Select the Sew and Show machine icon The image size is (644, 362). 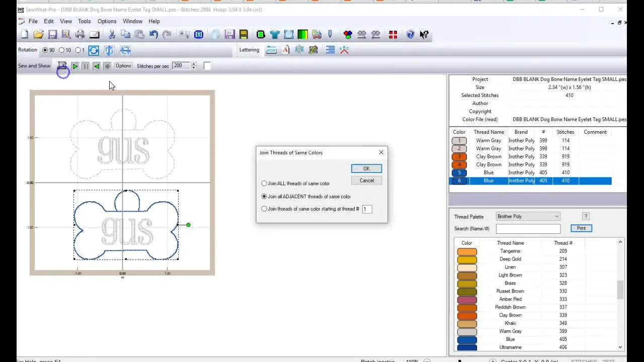62,66
